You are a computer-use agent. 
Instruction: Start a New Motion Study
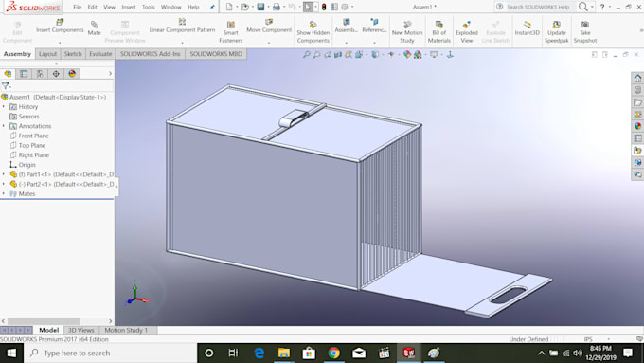coord(407,32)
